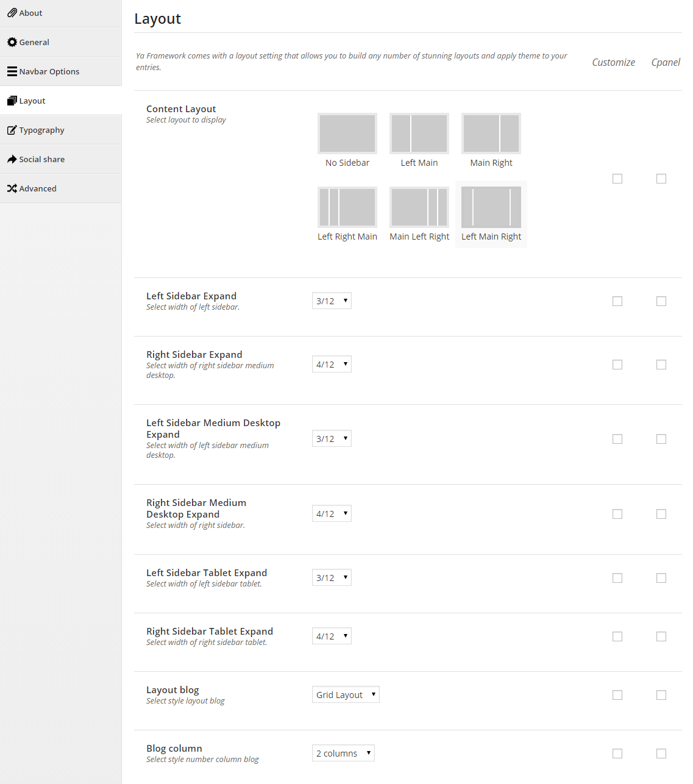
Task: Check Cpanel for Right Sidebar Medium Desktop
Action: point(661,514)
